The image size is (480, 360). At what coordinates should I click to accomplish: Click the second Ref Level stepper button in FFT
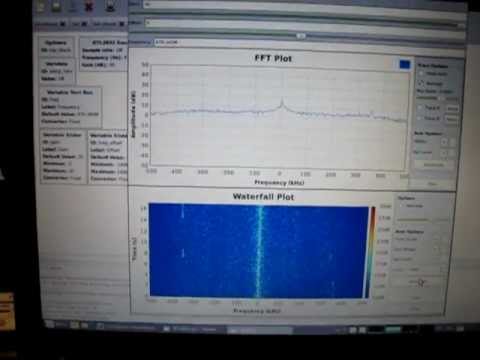452,153
